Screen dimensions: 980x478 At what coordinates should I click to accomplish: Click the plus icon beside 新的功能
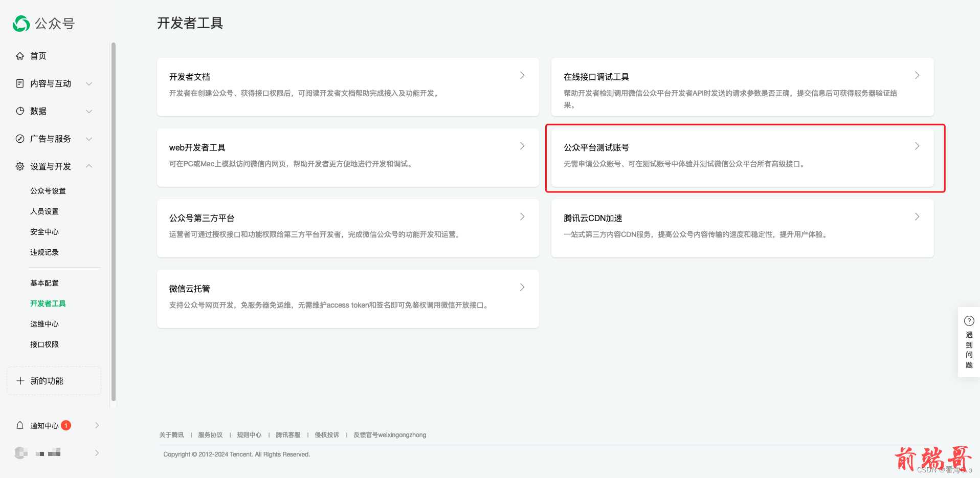20,381
